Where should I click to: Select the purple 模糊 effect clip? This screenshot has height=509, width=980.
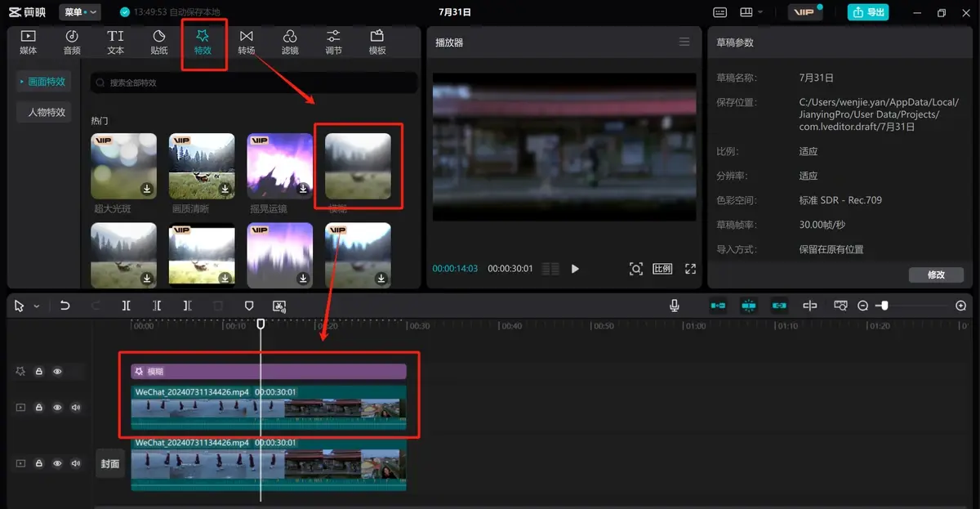269,371
